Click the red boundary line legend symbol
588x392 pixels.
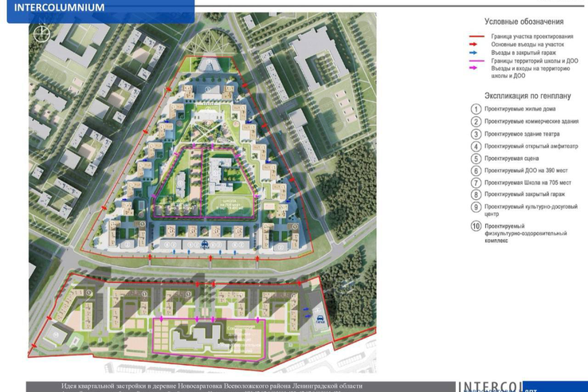pos(476,37)
